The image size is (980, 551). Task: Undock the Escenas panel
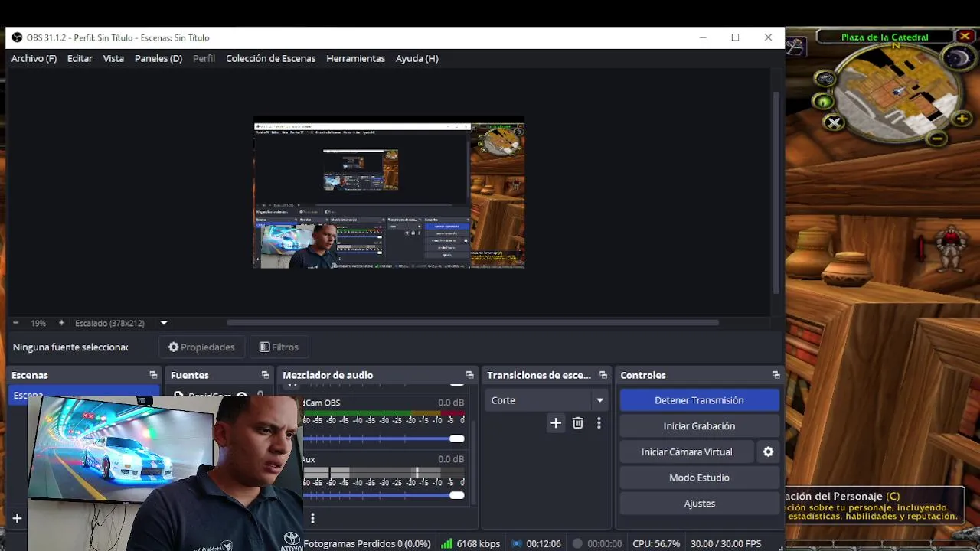pyautogui.click(x=153, y=375)
